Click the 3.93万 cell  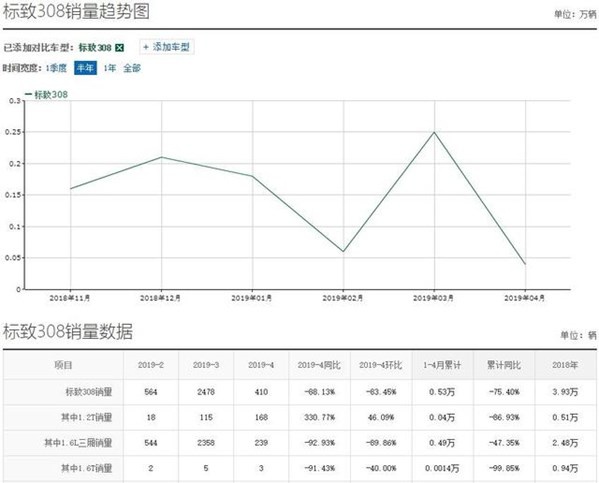point(565,392)
